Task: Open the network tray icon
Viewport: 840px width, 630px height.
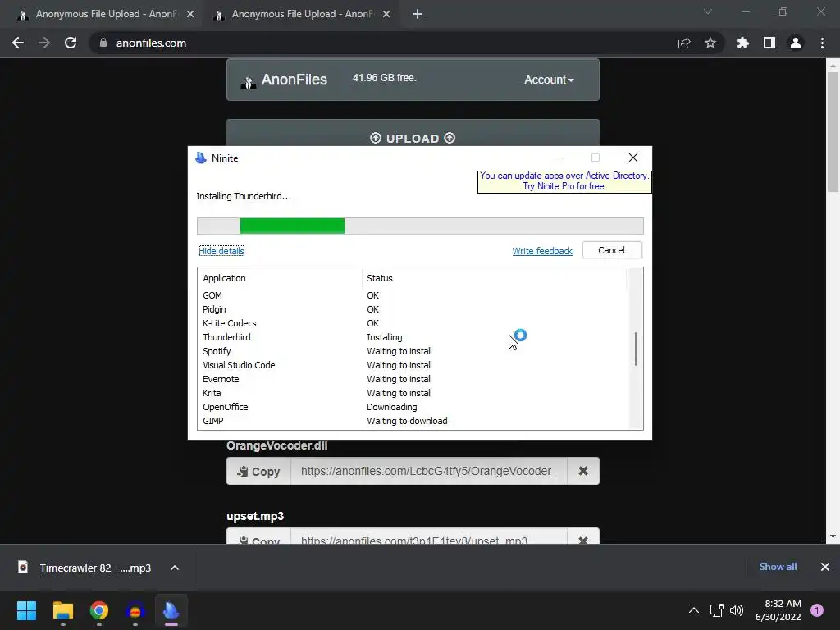Action: coord(716,610)
